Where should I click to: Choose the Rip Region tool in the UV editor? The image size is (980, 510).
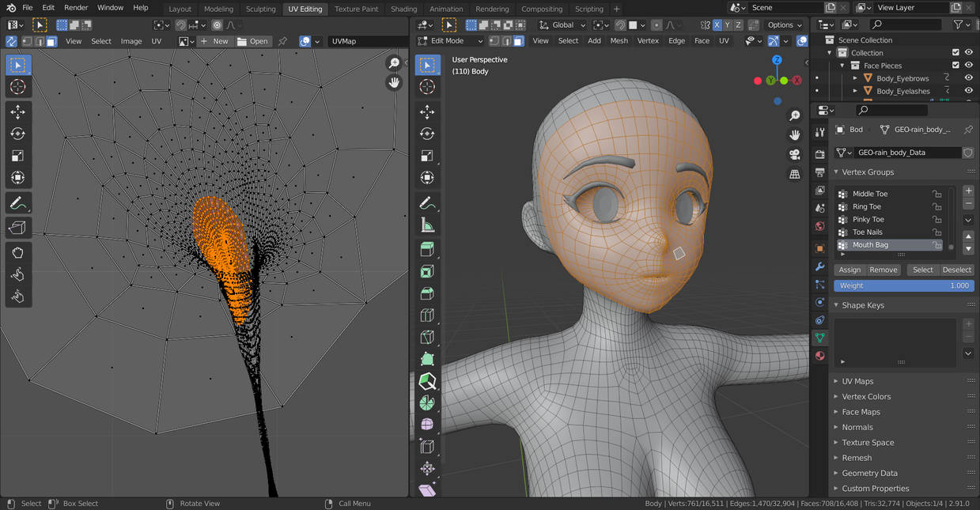click(18, 228)
